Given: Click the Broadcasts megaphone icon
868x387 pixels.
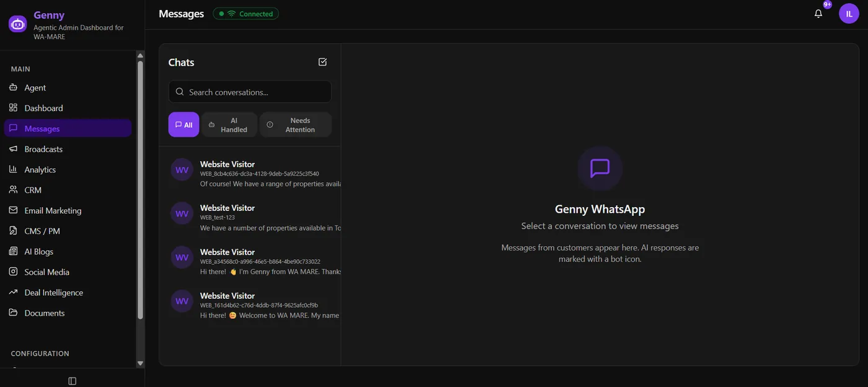Looking at the screenshot, I should pyautogui.click(x=13, y=149).
